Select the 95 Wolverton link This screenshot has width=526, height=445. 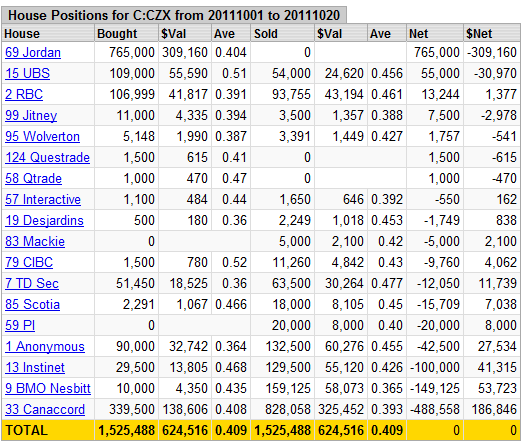pos(43,136)
